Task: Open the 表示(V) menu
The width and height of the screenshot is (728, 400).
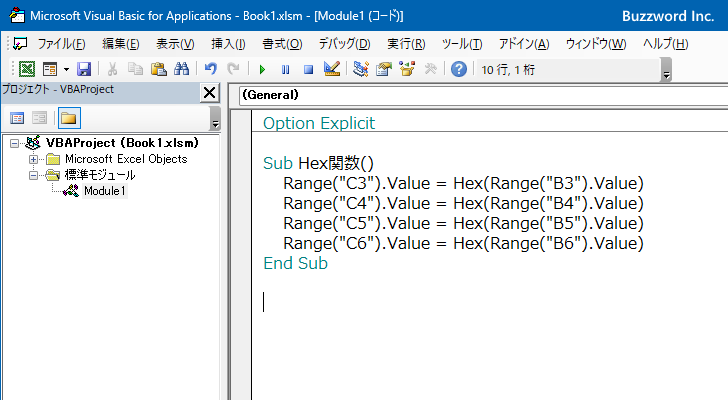Action: click(x=175, y=44)
